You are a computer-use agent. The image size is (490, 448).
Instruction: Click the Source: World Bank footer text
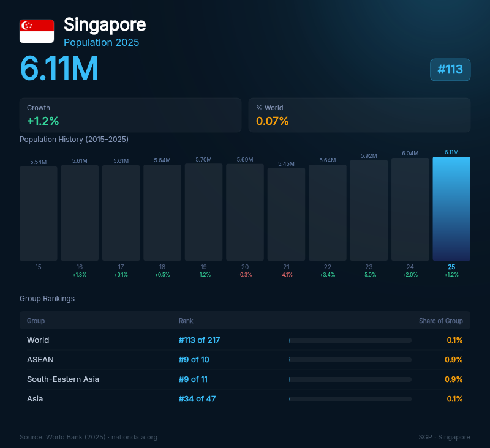point(88,437)
